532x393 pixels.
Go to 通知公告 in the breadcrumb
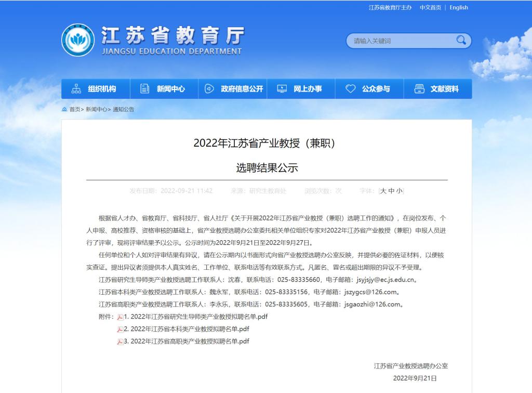[x=123, y=109]
